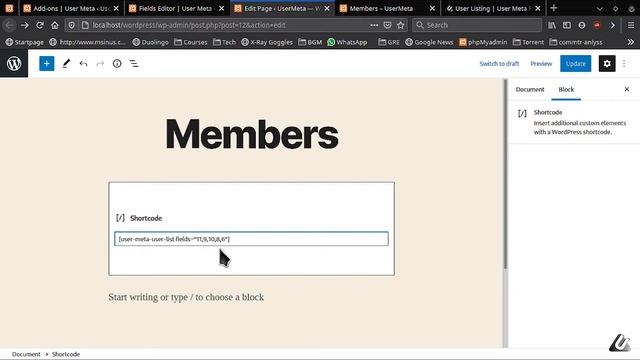Open the Courses bookmark folder
The image size is (640, 360).
(191, 42)
